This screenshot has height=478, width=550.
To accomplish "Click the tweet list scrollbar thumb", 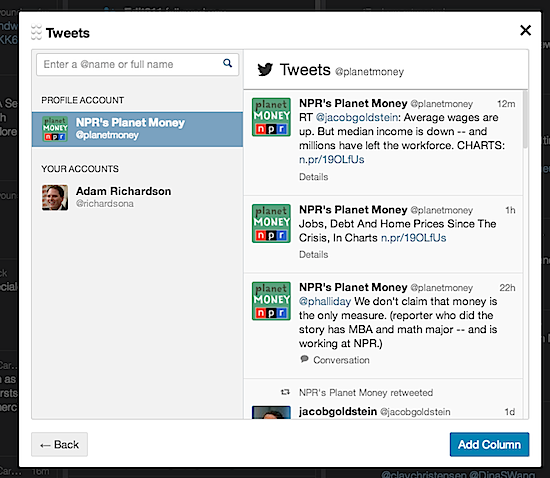I will coord(525,119).
